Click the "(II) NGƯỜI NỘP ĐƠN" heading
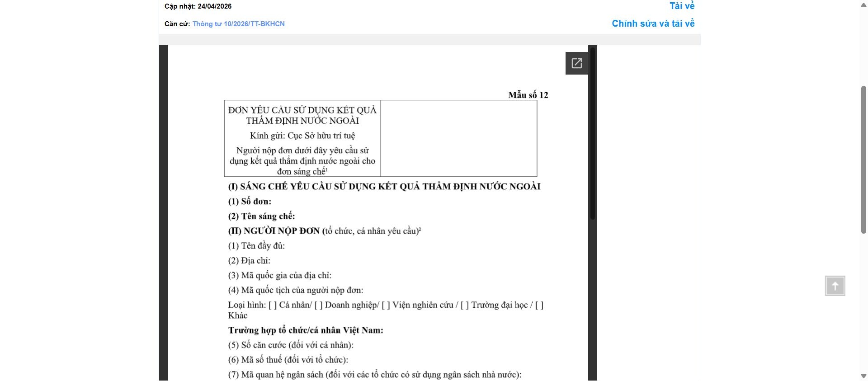The width and height of the screenshot is (868, 381). [x=274, y=231]
